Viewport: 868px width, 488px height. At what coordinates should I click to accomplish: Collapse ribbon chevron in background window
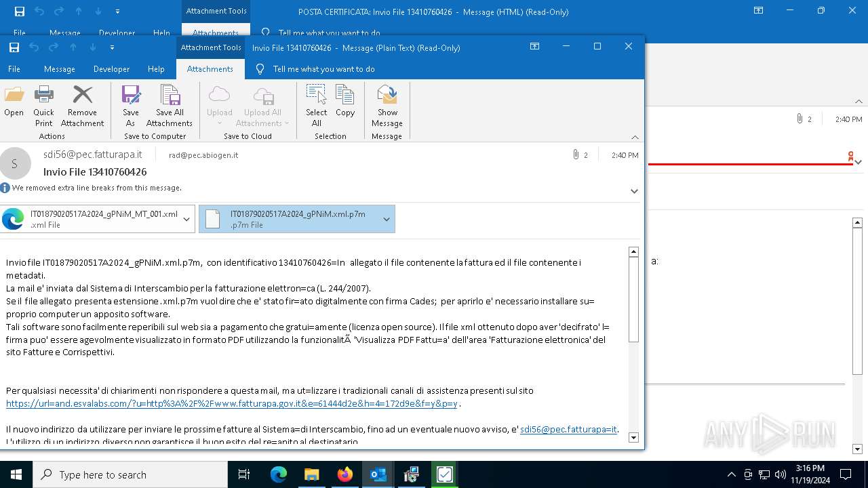tap(859, 102)
